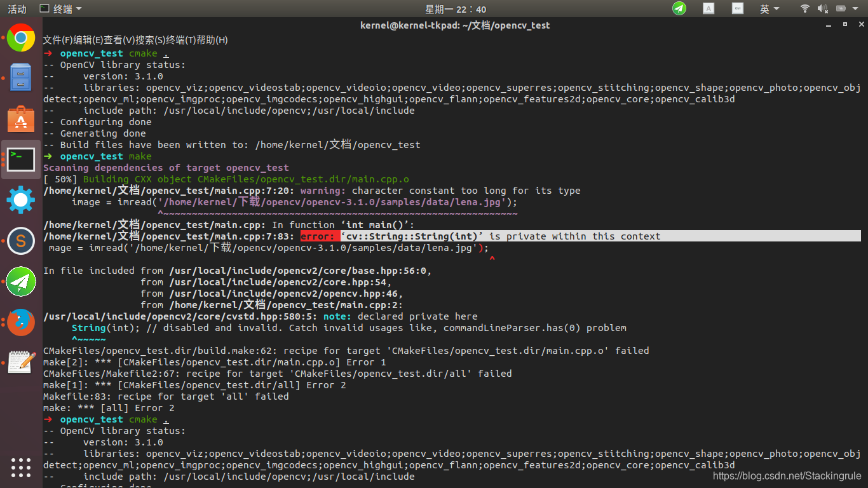This screenshot has width=868, height=488.
Task: Click the 'opencv_test make' prompt line
Action: 98,156
